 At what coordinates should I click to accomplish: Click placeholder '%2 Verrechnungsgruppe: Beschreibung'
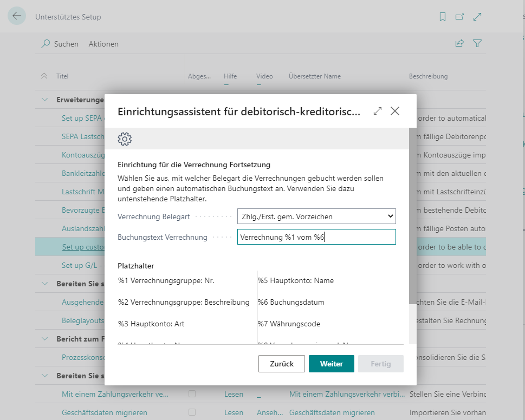pos(184,303)
